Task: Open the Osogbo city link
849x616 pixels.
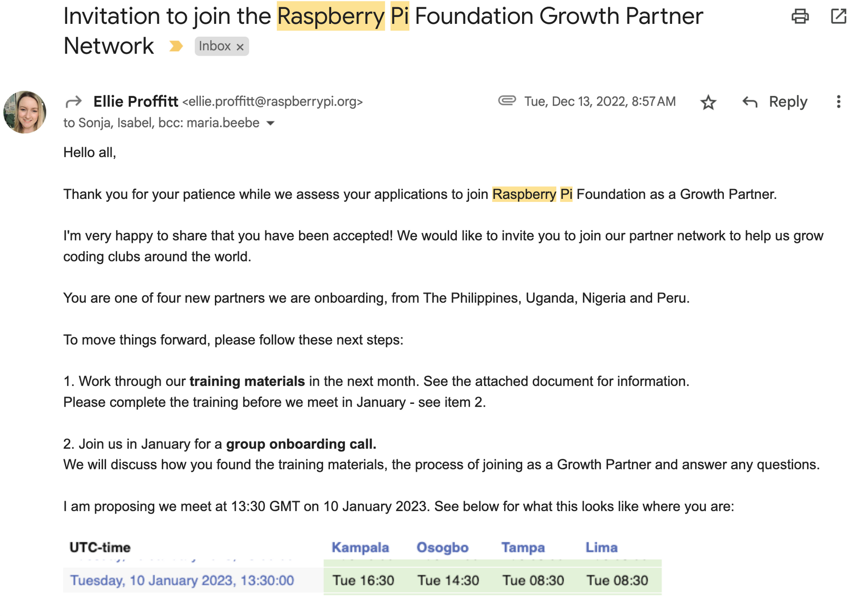Action: [x=442, y=548]
